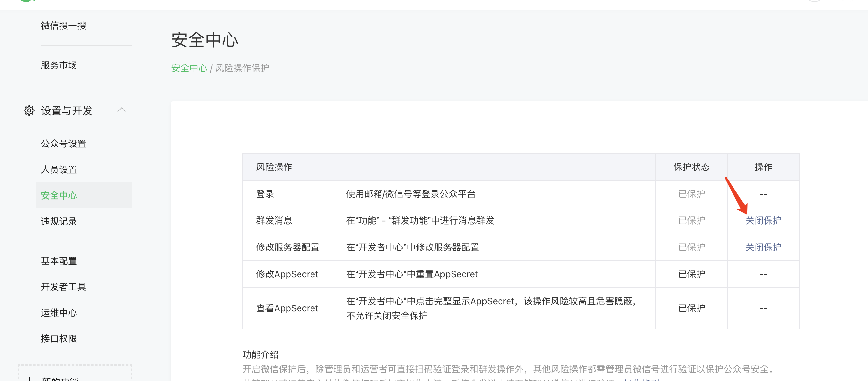The image size is (868, 381).
Task: Click 关闭保护 for the 群发消息 row
Action: [763, 220]
